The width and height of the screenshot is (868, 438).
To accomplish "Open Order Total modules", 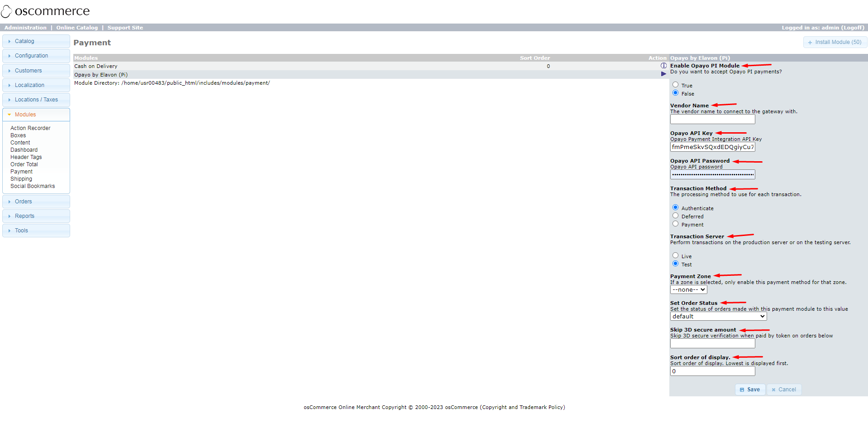I will (24, 164).
